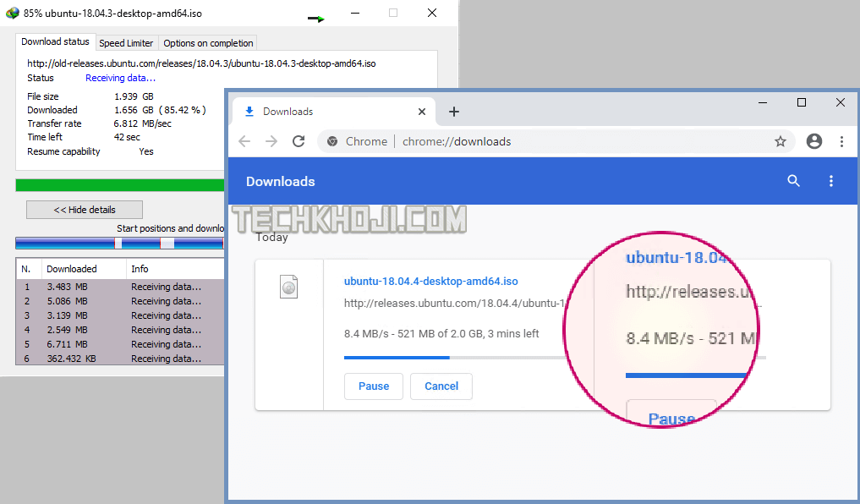Screen dimensions: 860x504
Task: Reload the chrome://downloads page
Action: 299,141
